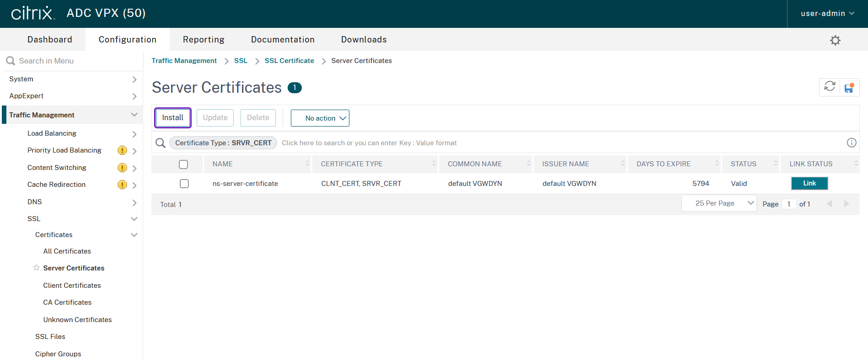
Task: Open the user-admin account dropdown
Action: [827, 14]
